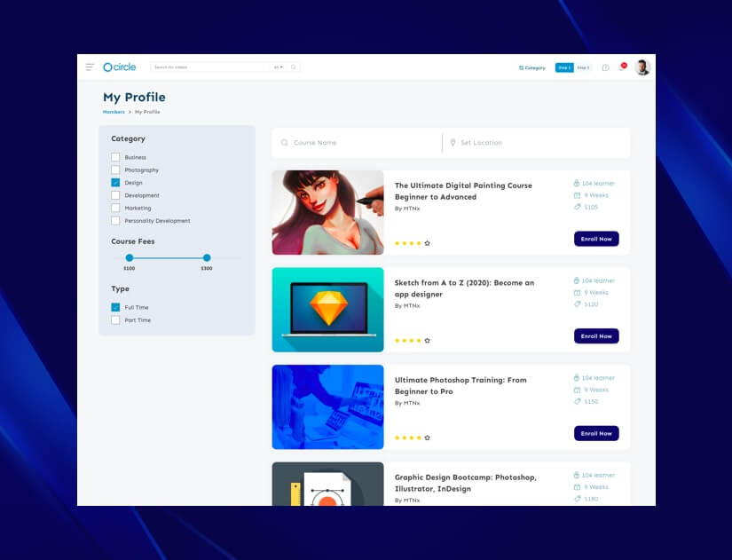Open the 'All' search scope dropdown
Screen dimensions: 732x560
278,67
